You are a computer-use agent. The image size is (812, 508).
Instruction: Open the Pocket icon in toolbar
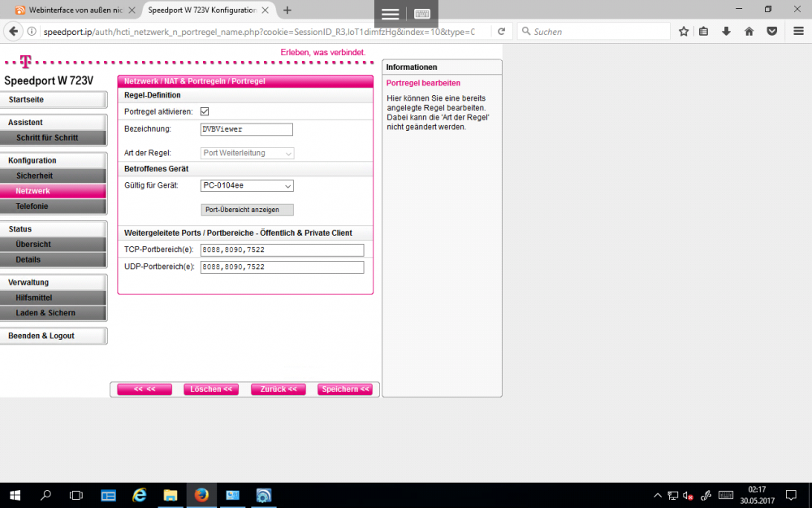[771, 32]
